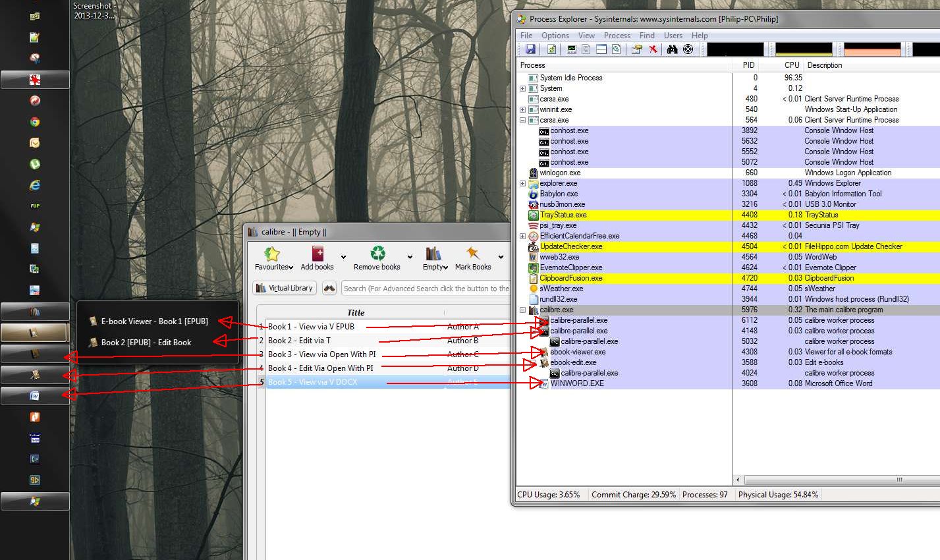This screenshot has width=940, height=560.
Task: Toggle the lower pane icon in Process Explorer
Action: tap(601, 49)
